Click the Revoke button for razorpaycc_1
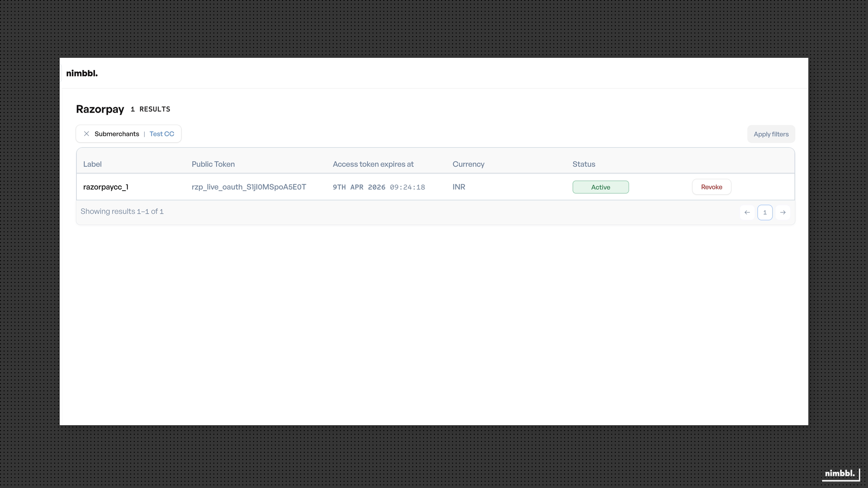Screen dimensions: 868x488 coord(711,187)
